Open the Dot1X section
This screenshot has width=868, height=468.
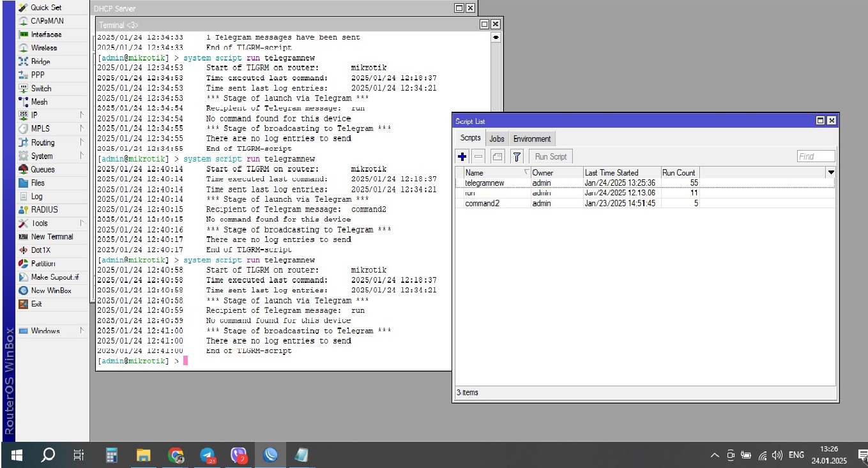41,250
